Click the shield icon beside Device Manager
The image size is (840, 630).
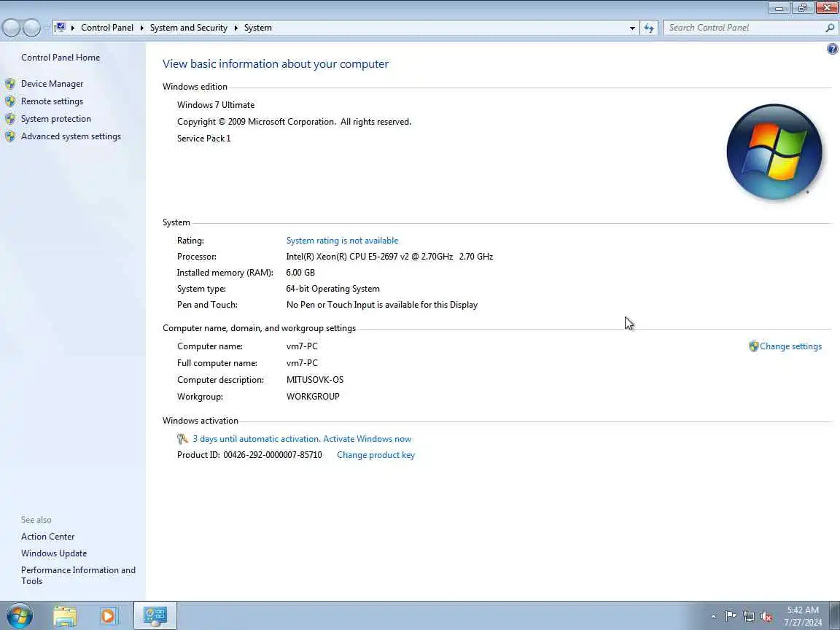click(10, 84)
